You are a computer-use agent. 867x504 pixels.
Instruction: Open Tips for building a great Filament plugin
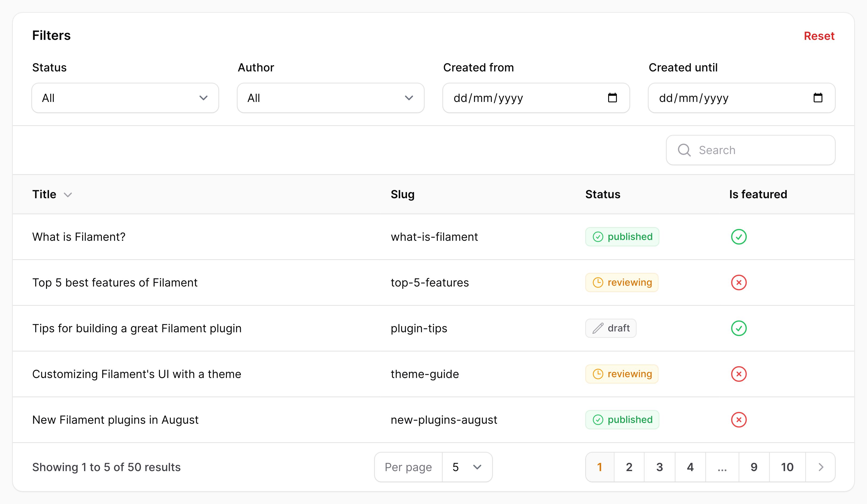coord(137,328)
